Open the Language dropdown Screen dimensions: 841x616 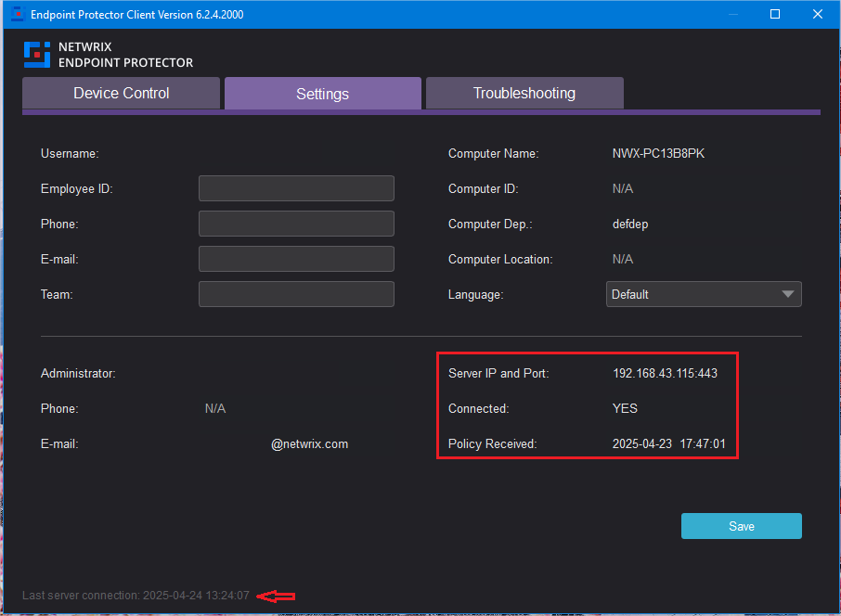(703, 294)
